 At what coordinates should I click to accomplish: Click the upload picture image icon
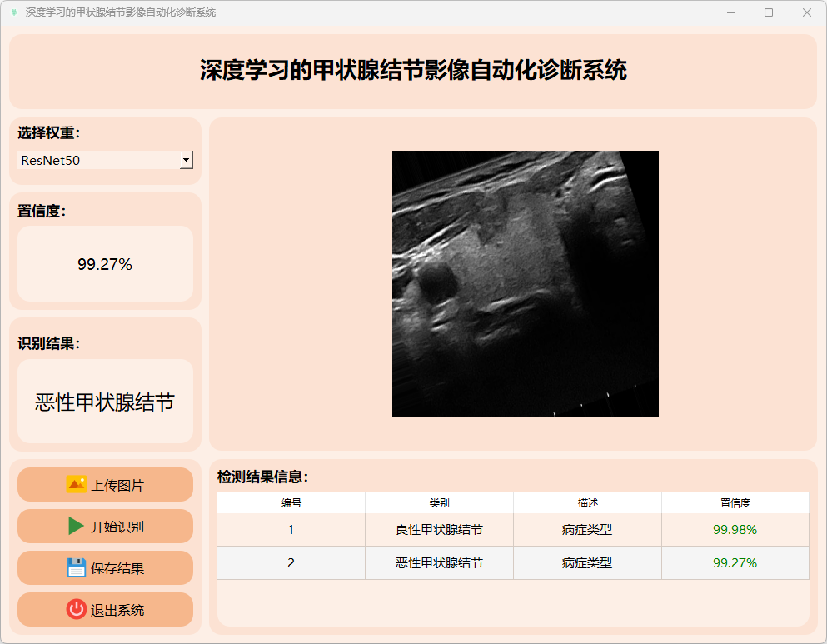pyautogui.click(x=77, y=484)
